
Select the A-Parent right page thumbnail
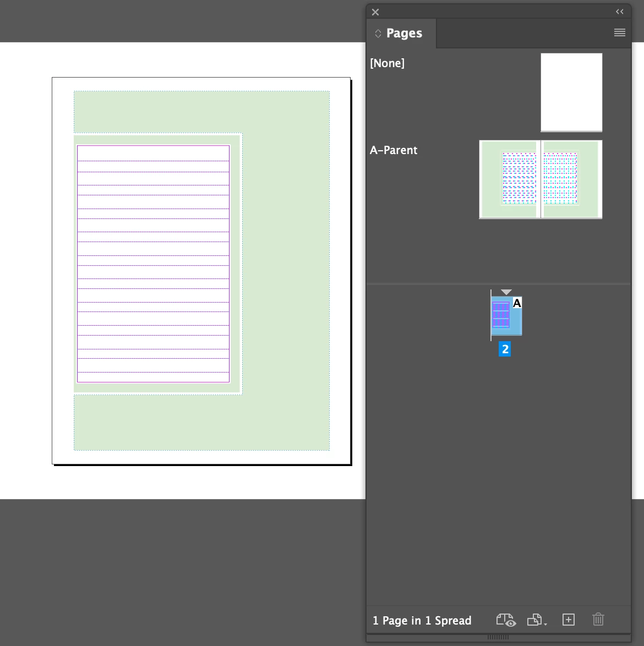click(x=571, y=179)
